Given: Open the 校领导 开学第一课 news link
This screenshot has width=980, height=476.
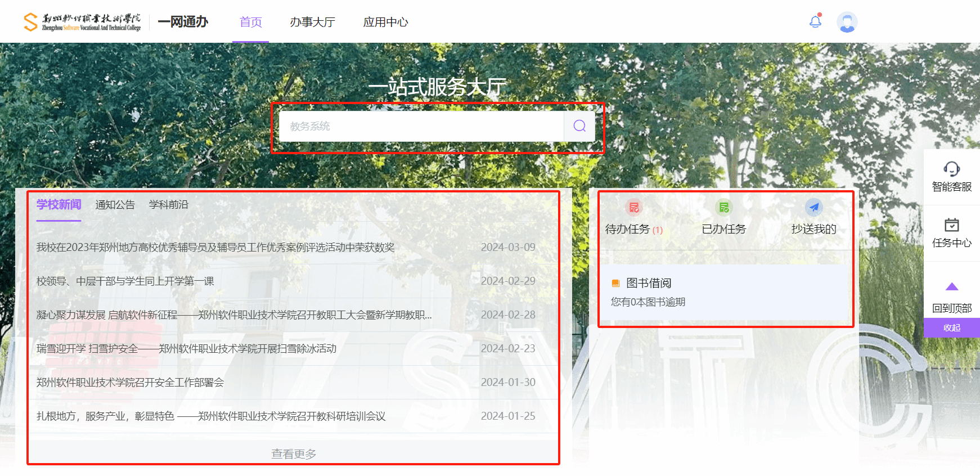Looking at the screenshot, I should click(x=125, y=281).
